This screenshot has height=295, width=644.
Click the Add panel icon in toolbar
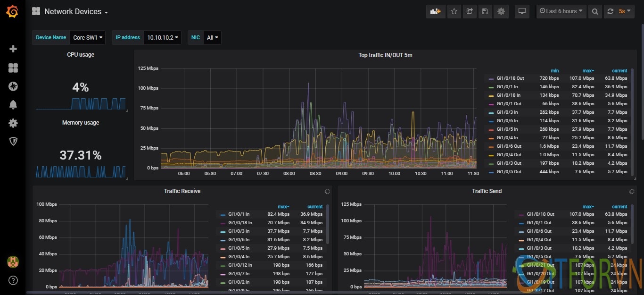pos(435,11)
